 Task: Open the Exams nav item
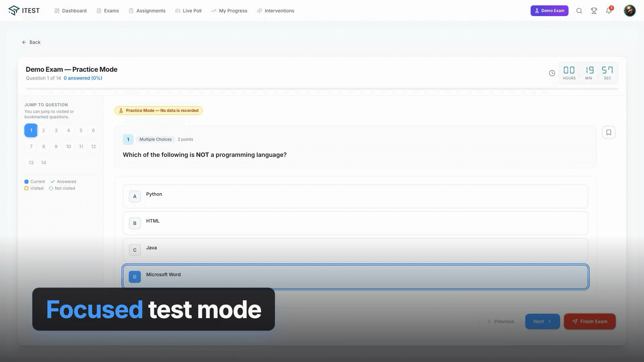coord(108,11)
